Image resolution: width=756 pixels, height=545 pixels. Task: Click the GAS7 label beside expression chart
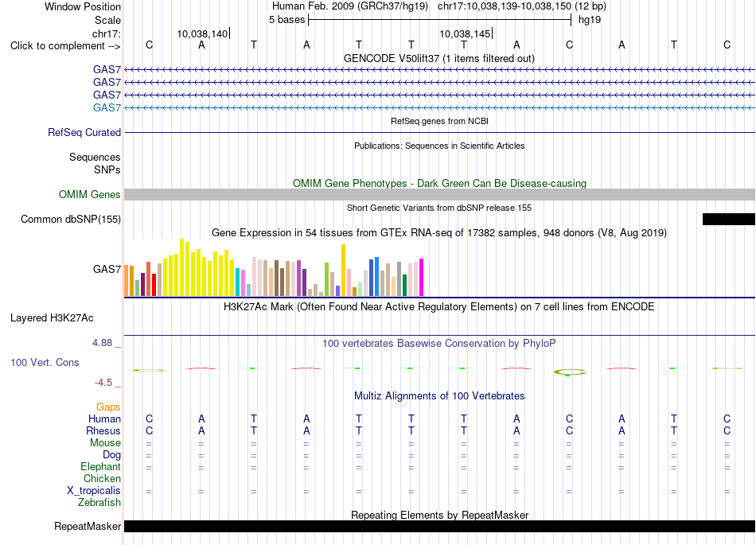107,269
